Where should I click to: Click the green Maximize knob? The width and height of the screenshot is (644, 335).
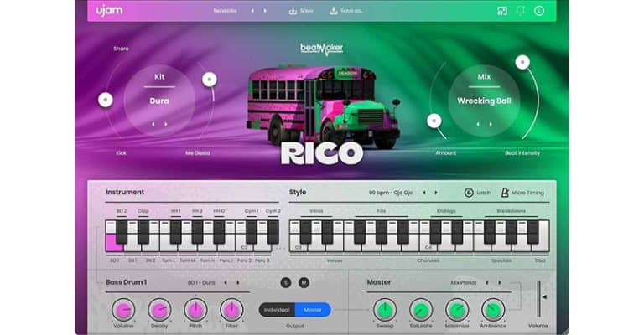pos(457,310)
